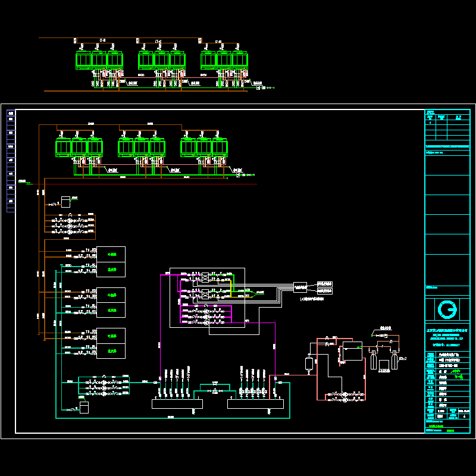This screenshot has height=476, width=476.
Task: Select bottom pump in teal chilled-water pump group
Action: pyautogui.click(x=104, y=394)
